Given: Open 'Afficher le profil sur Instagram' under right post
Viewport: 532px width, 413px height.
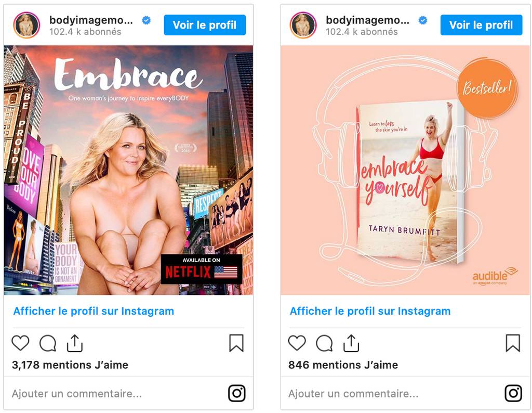Looking at the screenshot, I should click(x=370, y=311).
